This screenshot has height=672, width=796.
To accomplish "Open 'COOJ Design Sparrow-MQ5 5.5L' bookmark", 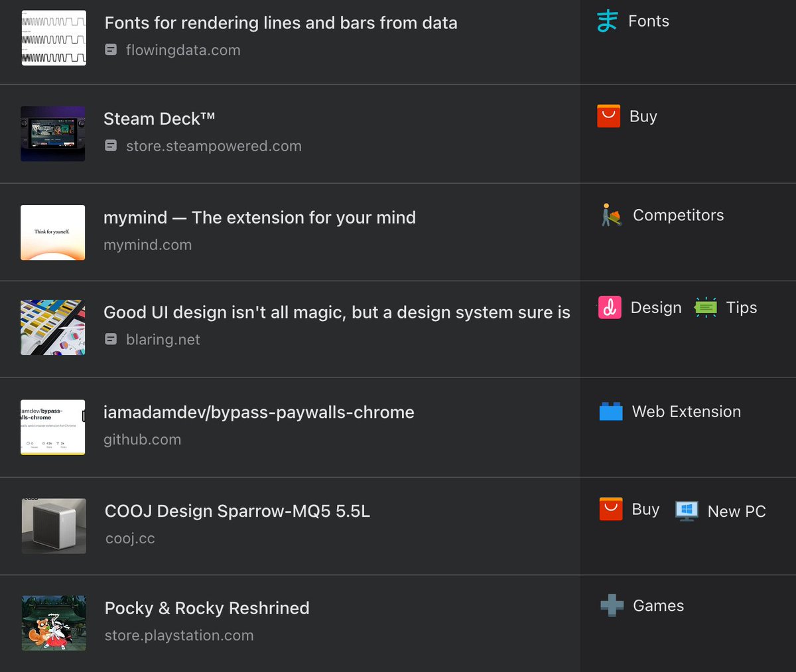I will tap(237, 511).
